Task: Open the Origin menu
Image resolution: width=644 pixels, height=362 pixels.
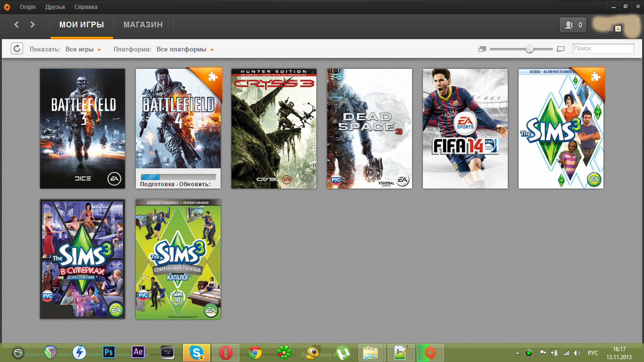Action: (x=28, y=7)
